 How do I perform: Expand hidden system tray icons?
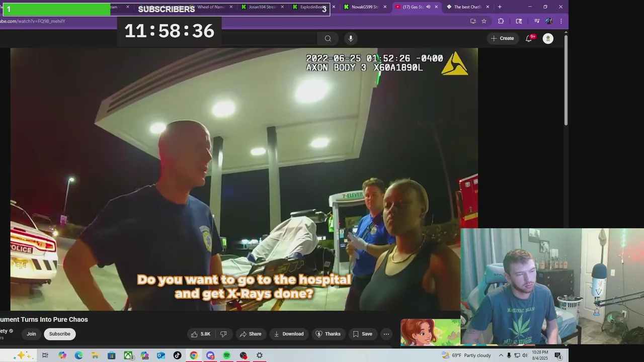tap(501, 355)
